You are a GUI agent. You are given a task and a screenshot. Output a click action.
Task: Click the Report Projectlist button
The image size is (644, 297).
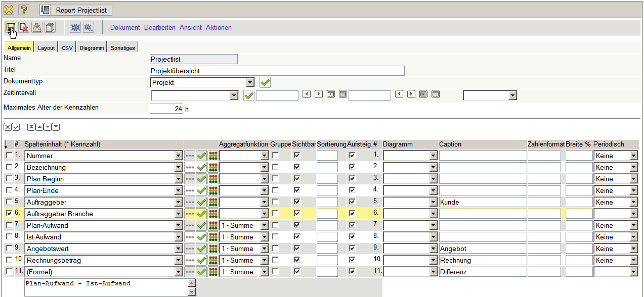pos(76,10)
